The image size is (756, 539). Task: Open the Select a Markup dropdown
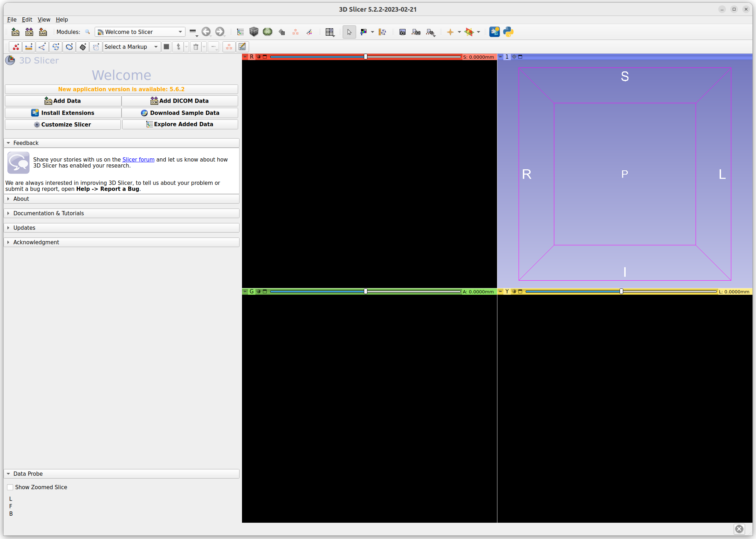click(131, 47)
